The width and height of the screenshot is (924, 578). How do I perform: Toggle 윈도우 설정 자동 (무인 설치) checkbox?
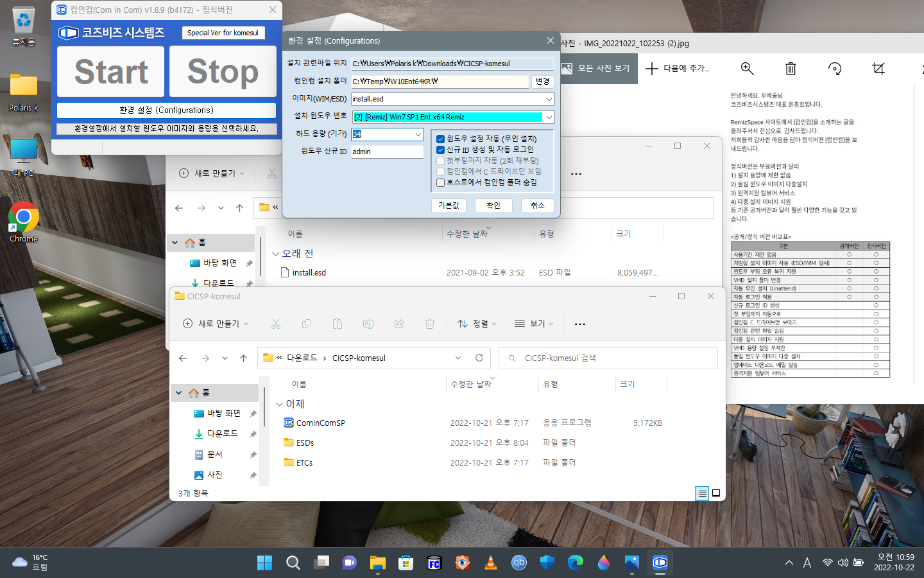tap(441, 139)
